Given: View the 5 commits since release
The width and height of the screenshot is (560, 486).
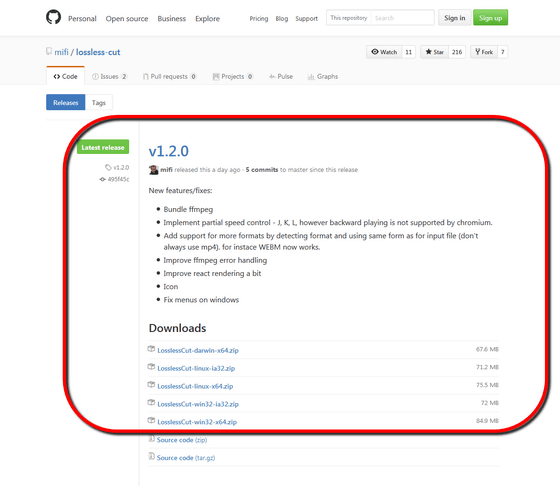Looking at the screenshot, I should tap(262, 170).
